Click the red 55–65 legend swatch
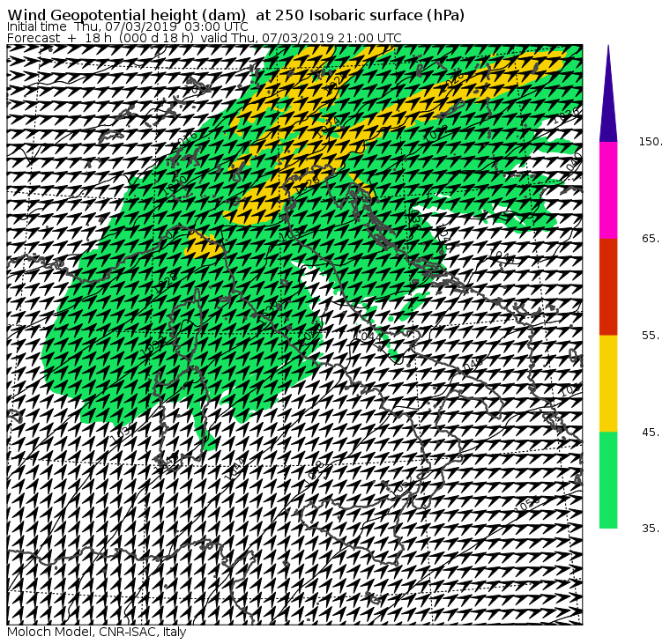670x644 pixels. 608,286
